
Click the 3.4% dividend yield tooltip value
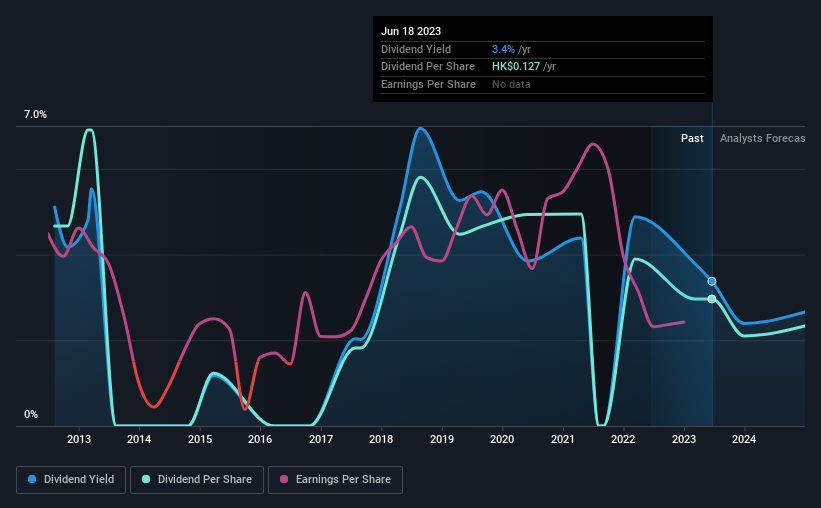tap(503, 49)
